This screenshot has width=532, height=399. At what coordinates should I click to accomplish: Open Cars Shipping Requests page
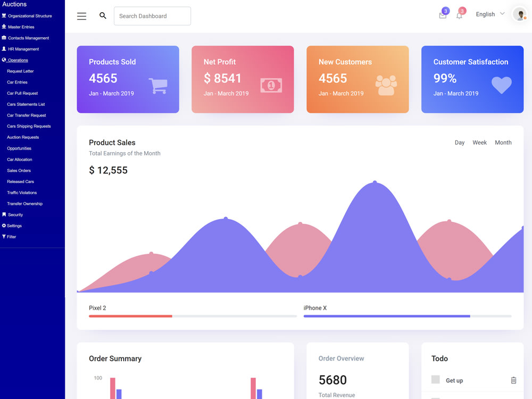29,126
